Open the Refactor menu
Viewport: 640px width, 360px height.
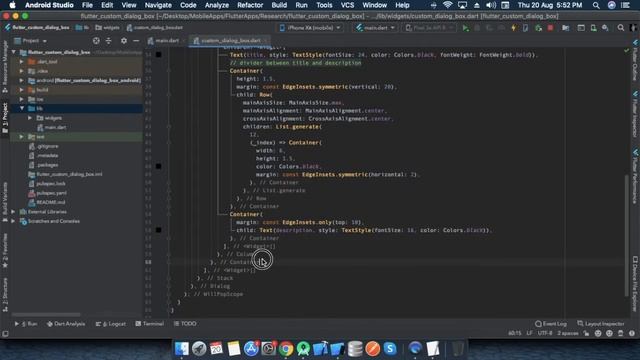[x=250, y=5]
